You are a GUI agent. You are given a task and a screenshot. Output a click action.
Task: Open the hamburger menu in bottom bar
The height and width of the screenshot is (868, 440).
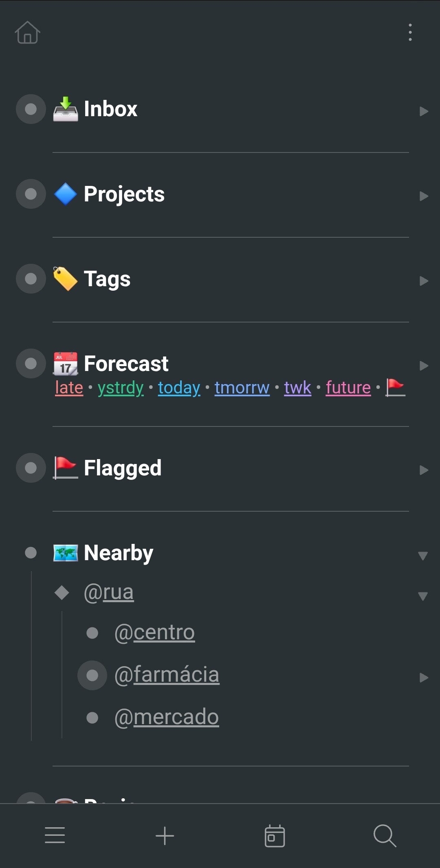coord(55,835)
